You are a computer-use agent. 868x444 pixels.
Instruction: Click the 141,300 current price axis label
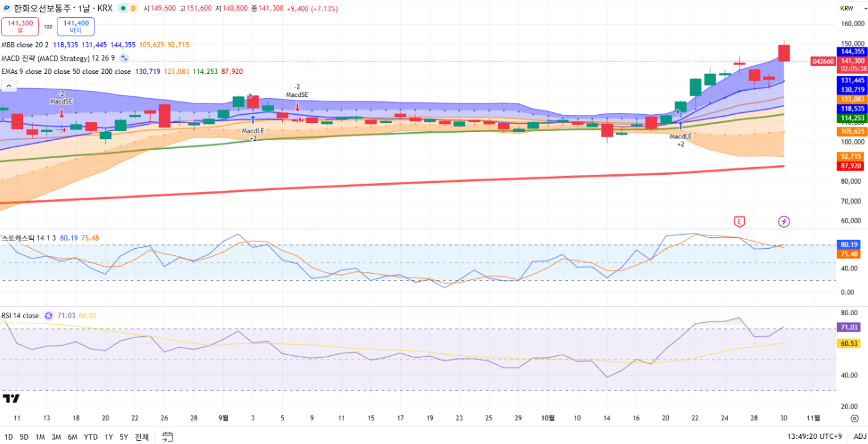(x=852, y=60)
